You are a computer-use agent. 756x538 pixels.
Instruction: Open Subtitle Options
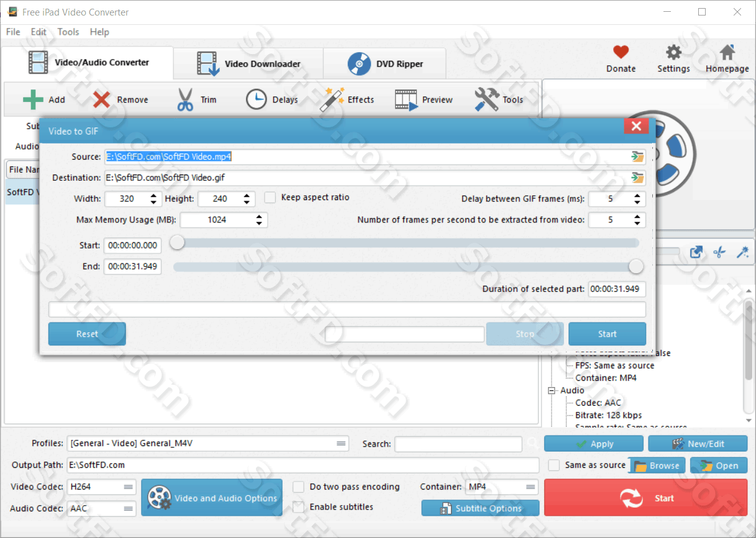tap(480, 508)
